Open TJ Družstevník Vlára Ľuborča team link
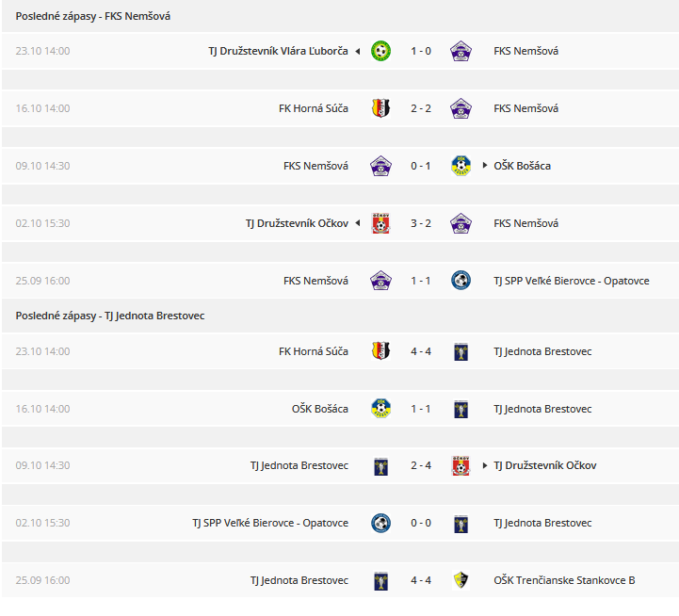 (x=278, y=51)
